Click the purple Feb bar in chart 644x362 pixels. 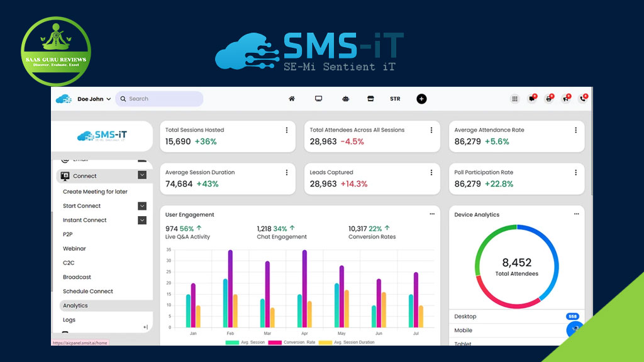pyautogui.click(x=230, y=288)
